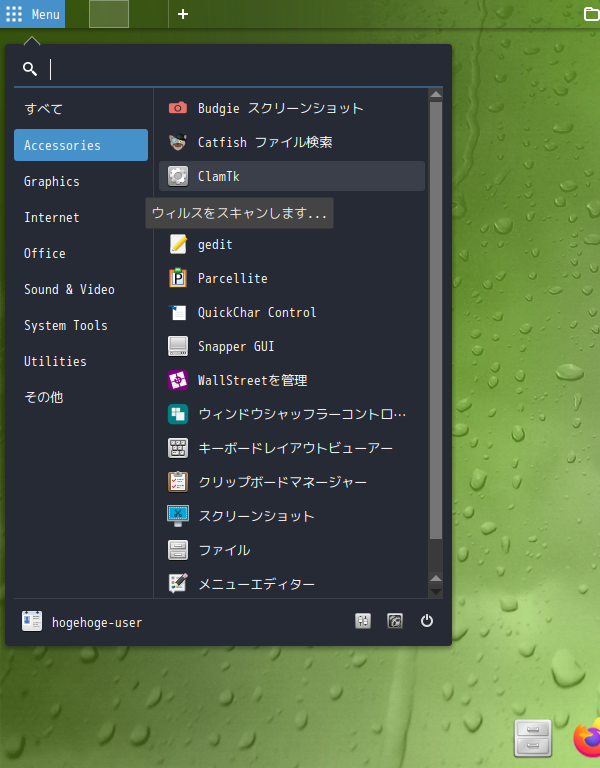The image size is (600, 768).
Task: Open QuickChar Control icon
Action: pos(178,312)
